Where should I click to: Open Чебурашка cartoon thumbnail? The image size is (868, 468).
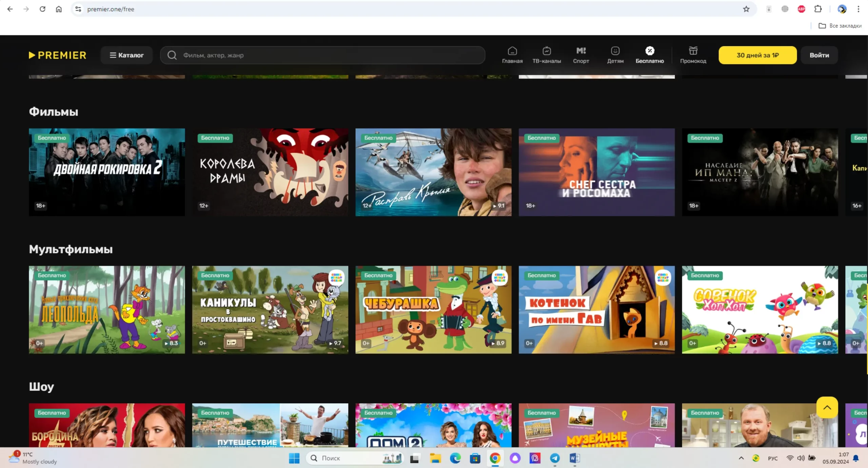point(433,309)
